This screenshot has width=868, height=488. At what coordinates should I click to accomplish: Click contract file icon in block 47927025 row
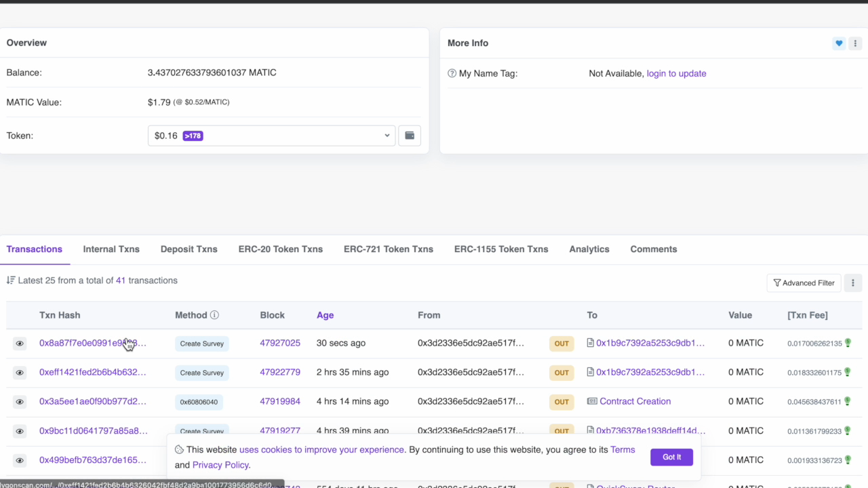[590, 343]
